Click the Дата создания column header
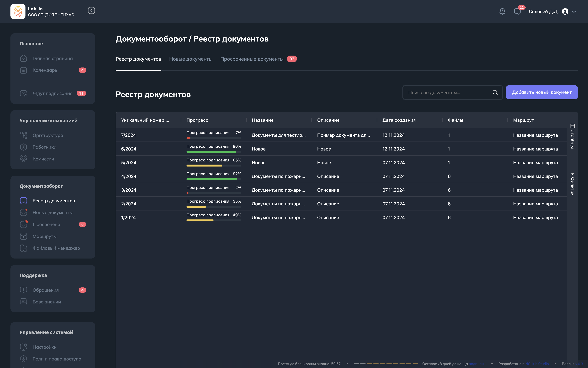 click(399, 120)
